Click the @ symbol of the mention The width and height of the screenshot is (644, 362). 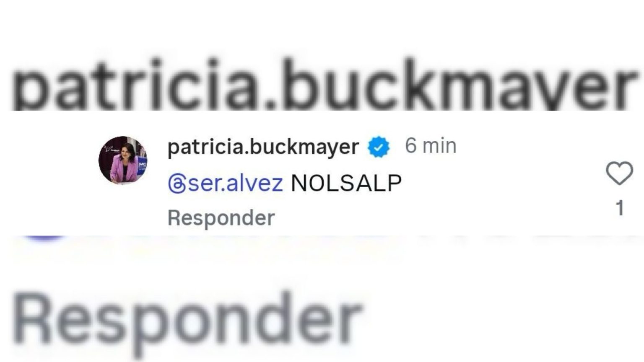pos(177,184)
